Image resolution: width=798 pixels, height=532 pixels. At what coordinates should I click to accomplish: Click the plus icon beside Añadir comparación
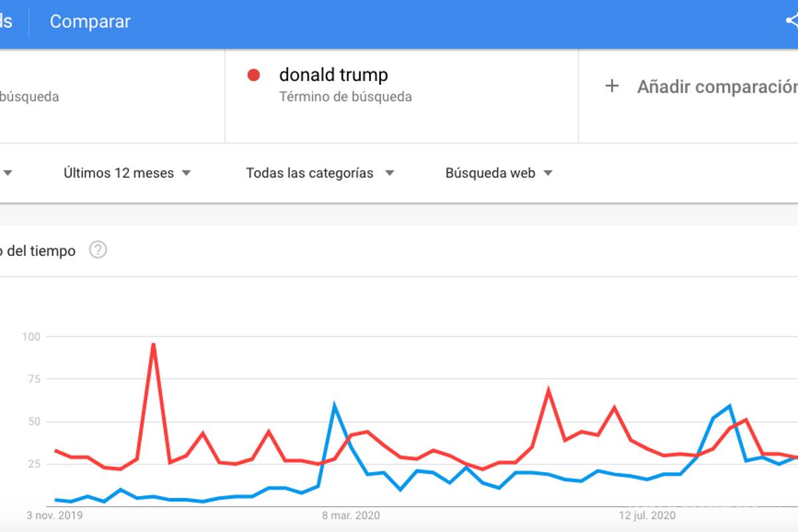click(612, 86)
